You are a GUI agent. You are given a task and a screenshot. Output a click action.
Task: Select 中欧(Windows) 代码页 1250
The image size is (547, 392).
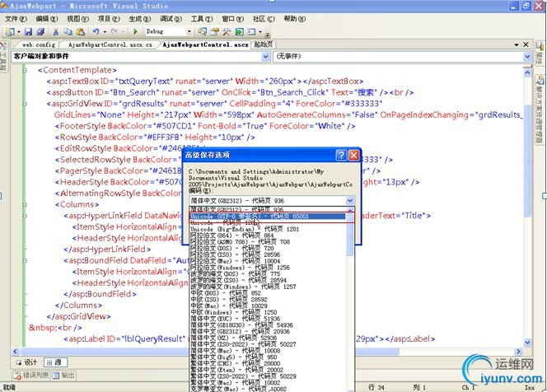(269, 312)
